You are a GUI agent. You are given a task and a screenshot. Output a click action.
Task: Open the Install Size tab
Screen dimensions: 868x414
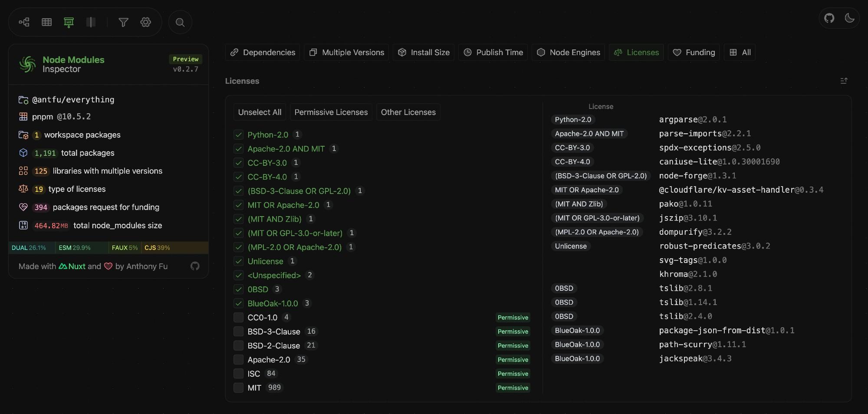(x=424, y=53)
